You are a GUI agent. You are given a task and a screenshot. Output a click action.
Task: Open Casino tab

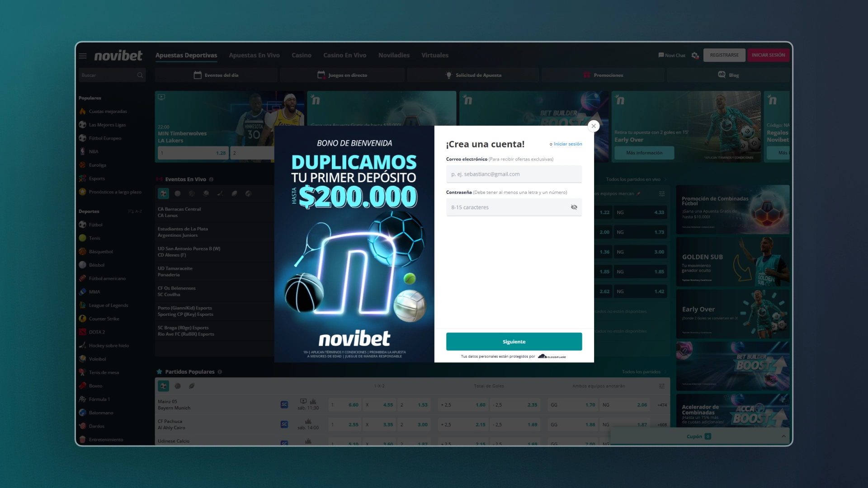tap(302, 56)
